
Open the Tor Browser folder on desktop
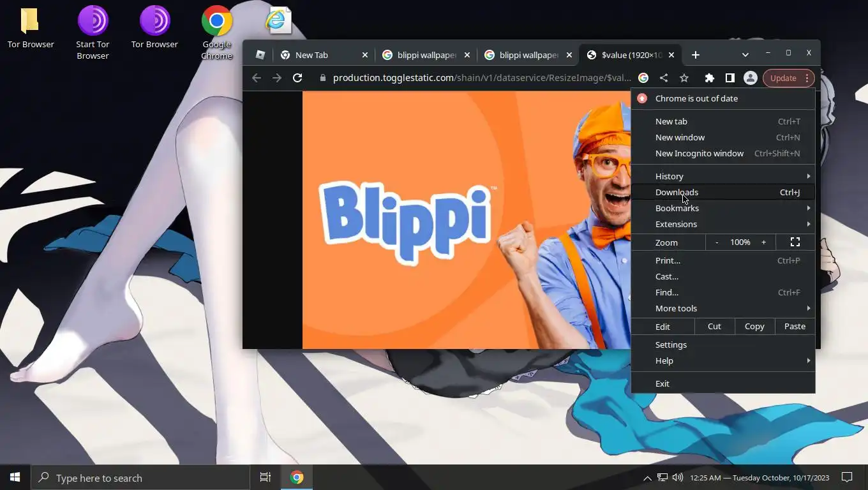pos(30,28)
